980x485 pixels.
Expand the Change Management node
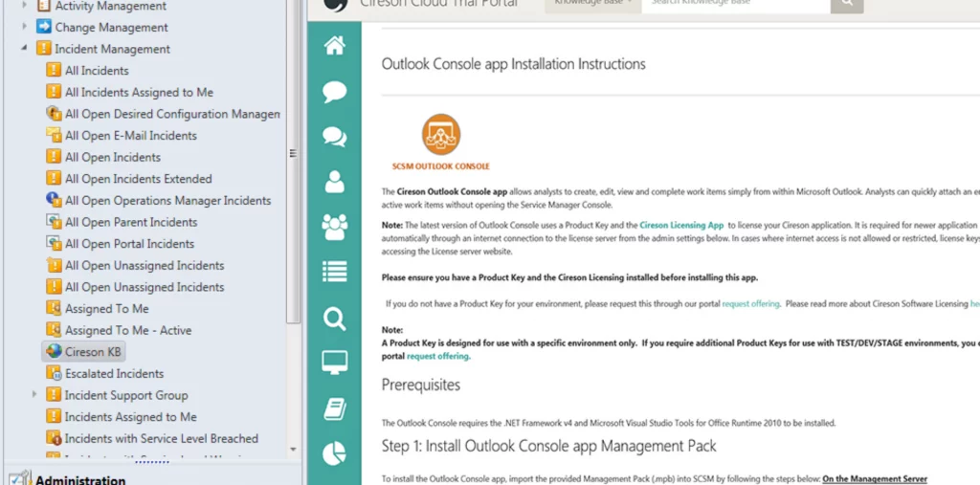point(24,27)
